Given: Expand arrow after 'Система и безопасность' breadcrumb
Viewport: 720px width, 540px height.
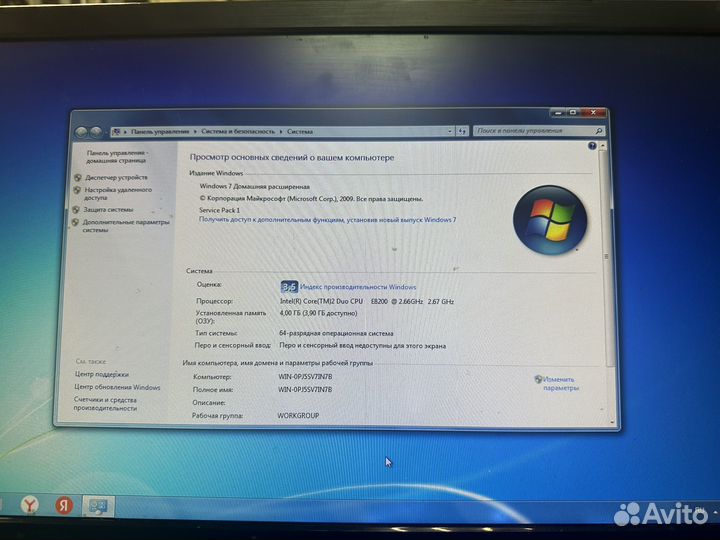Looking at the screenshot, I should pos(281,132).
